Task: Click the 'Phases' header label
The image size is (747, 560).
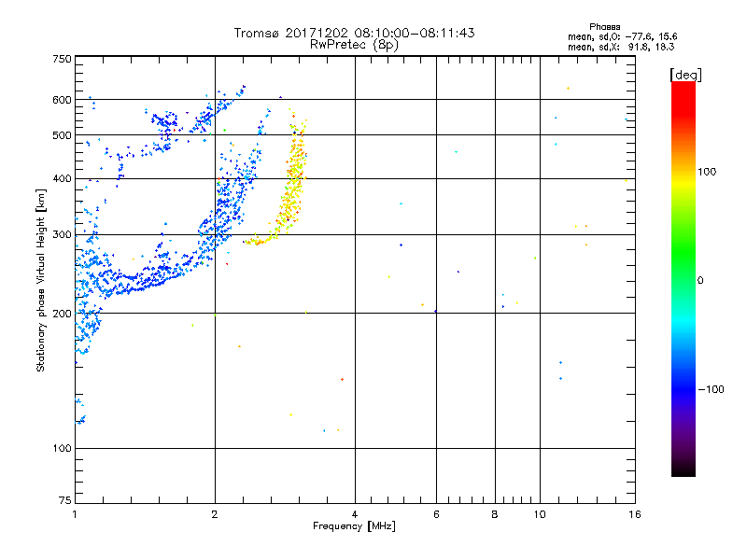Action: click(x=604, y=27)
